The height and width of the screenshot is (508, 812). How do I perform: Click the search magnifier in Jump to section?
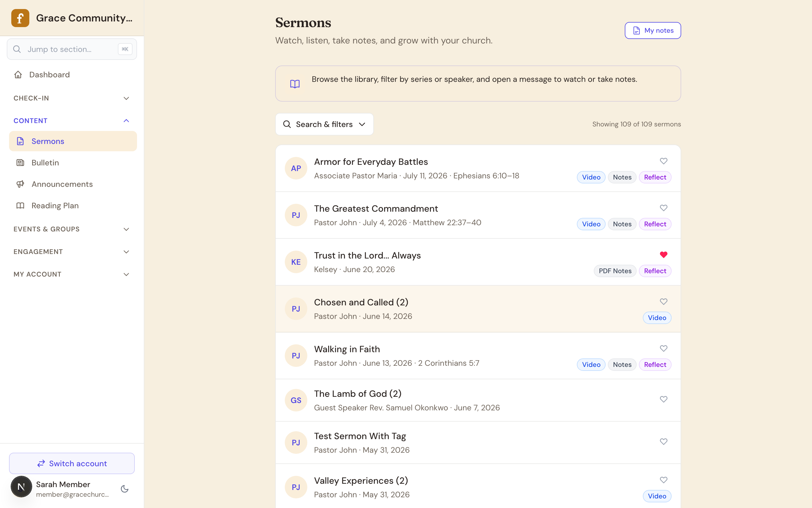(x=17, y=49)
